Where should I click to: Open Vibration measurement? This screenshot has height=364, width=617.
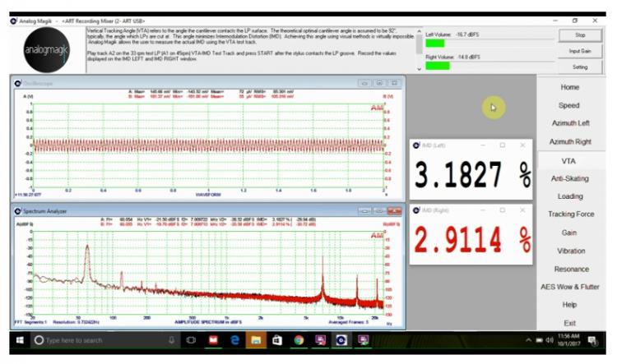(x=571, y=251)
